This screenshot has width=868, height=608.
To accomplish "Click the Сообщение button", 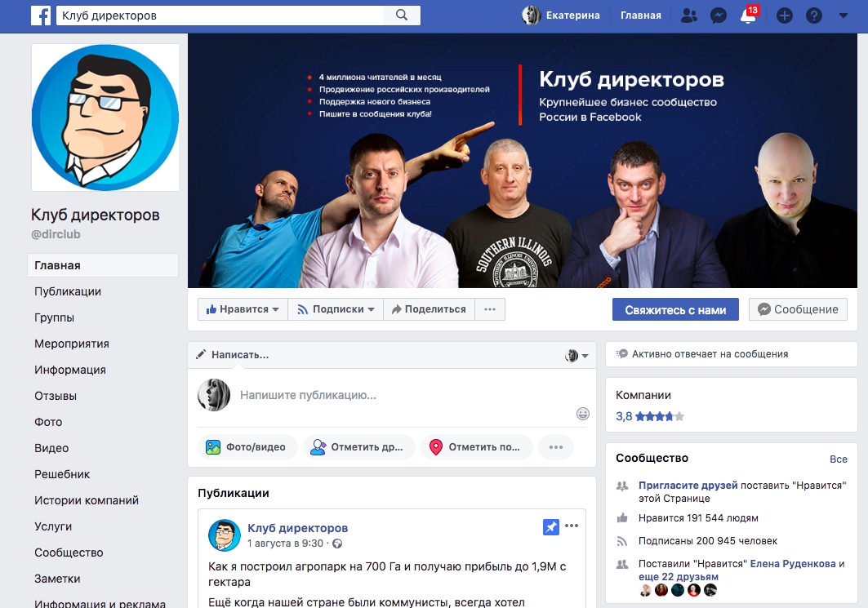I will pyautogui.click(x=798, y=309).
